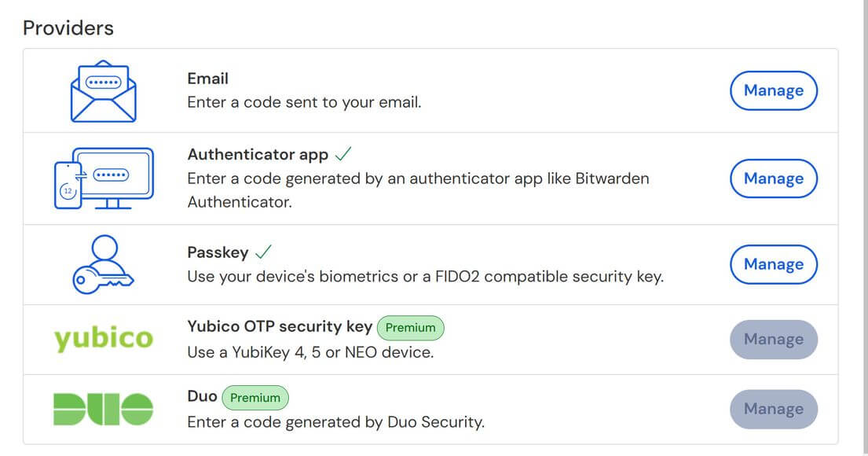Click the Email envelope icon
This screenshot has height=456, width=868.
tap(104, 91)
